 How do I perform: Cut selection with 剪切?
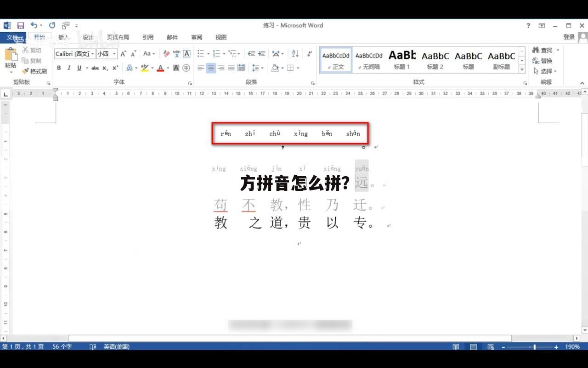pos(32,50)
